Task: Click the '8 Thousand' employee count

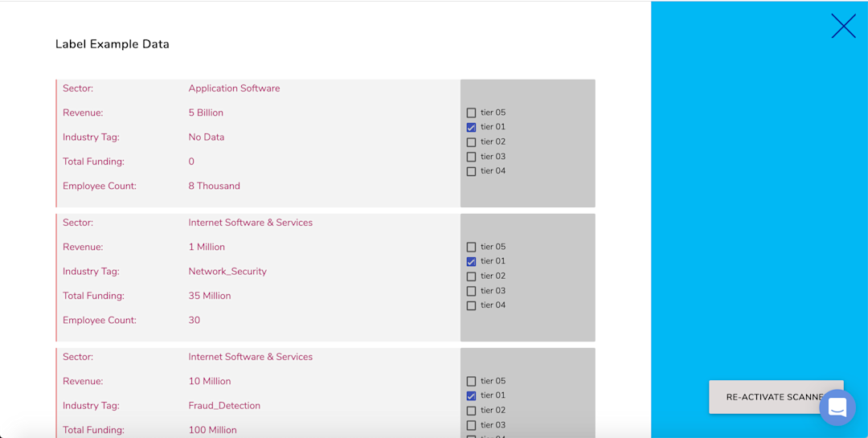Action: click(x=215, y=186)
